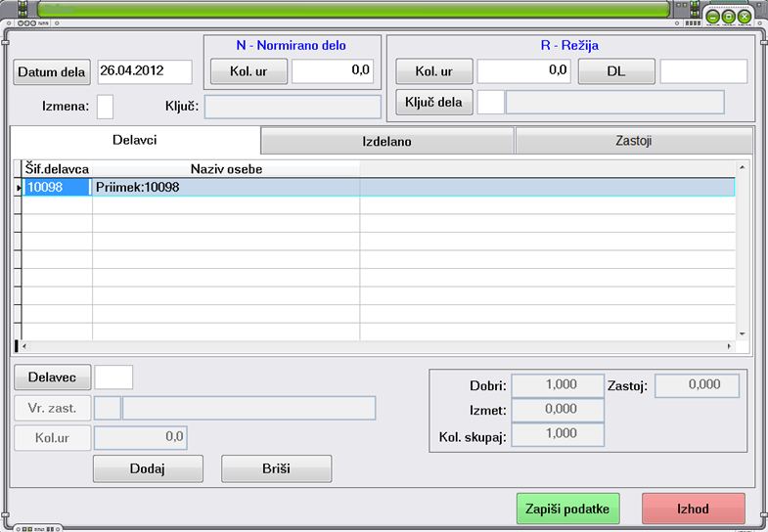The height and width of the screenshot is (532, 768).
Task: Click the DL button
Action: tap(616, 71)
